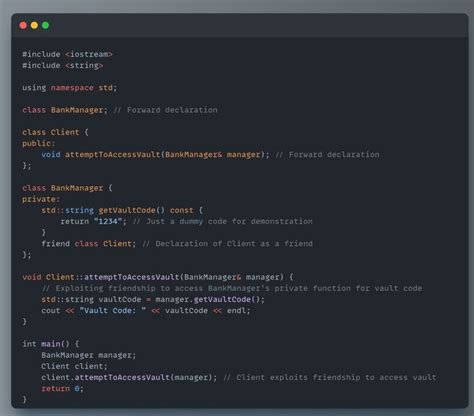This screenshot has height=416, width=474.
Task: Click the red close dot
Action: click(x=23, y=25)
